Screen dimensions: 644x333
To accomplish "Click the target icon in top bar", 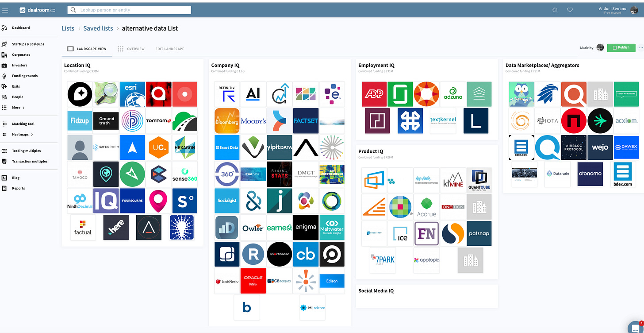I will point(555,10).
